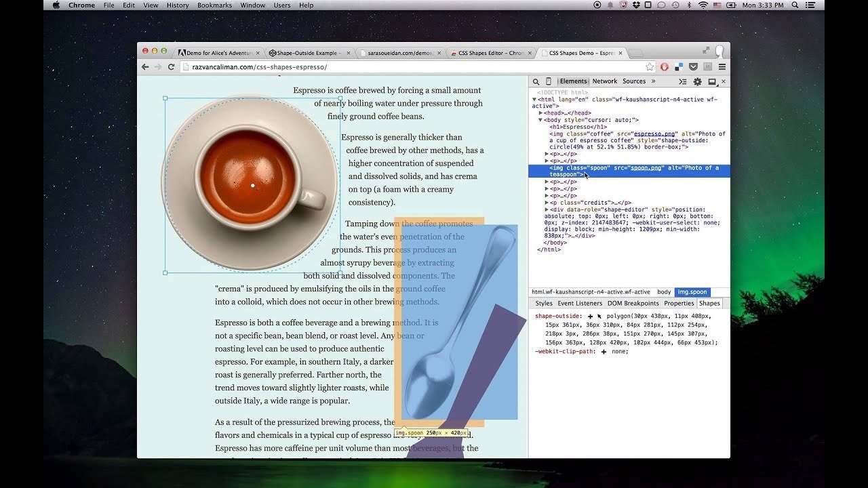Switch to sarasoueidan.com demos tab
The height and width of the screenshot is (488, 868).
[400, 53]
